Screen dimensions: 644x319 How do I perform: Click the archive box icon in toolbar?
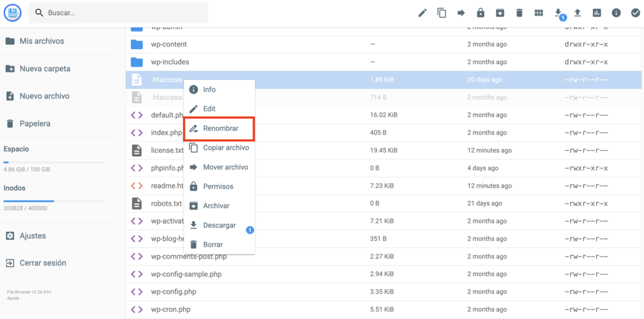[x=500, y=13]
